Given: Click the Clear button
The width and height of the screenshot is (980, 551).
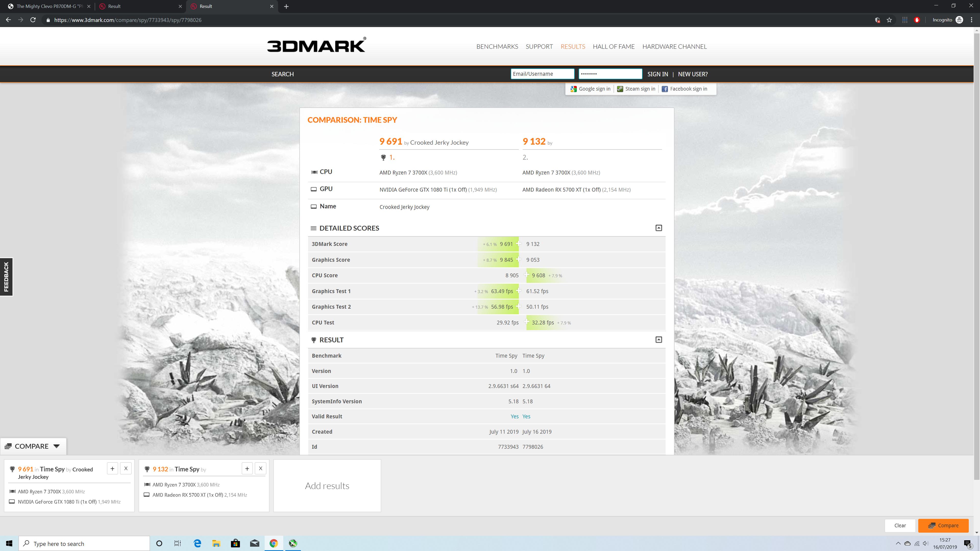Looking at the screenshot, I should 900,525.
